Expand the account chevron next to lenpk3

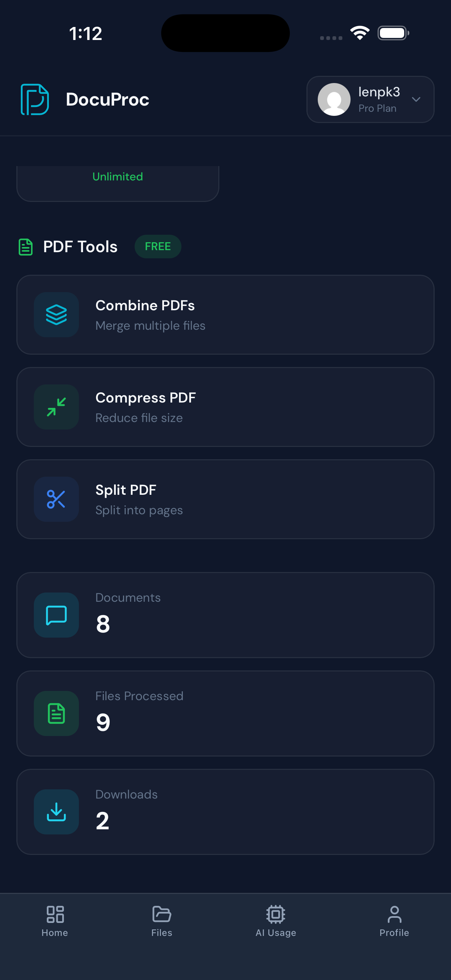tap(416, 99)
